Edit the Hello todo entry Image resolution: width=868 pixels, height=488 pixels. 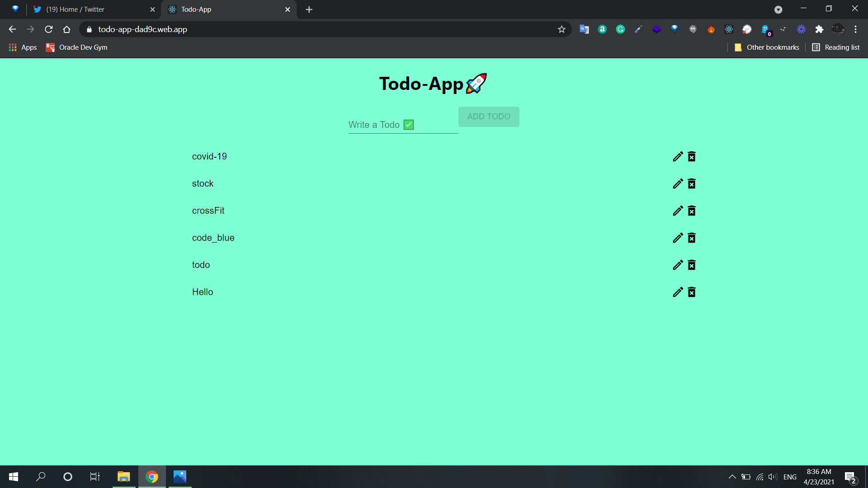[x=677, y=292]
